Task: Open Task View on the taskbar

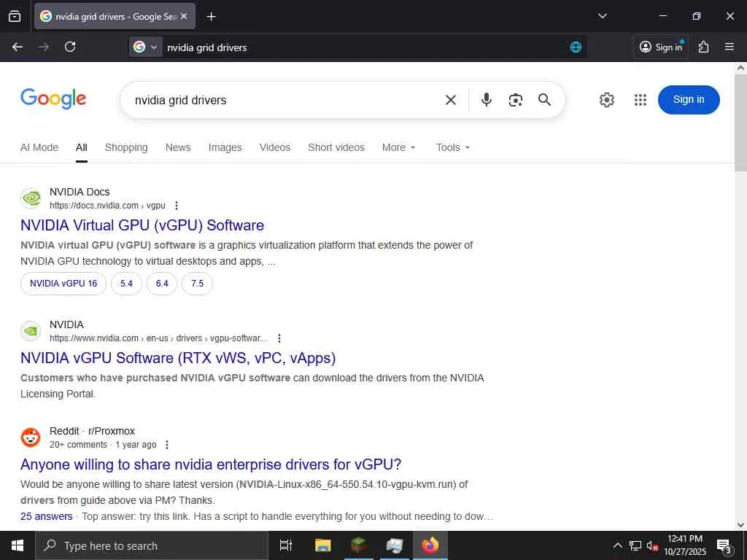Action: click(286, 545)
